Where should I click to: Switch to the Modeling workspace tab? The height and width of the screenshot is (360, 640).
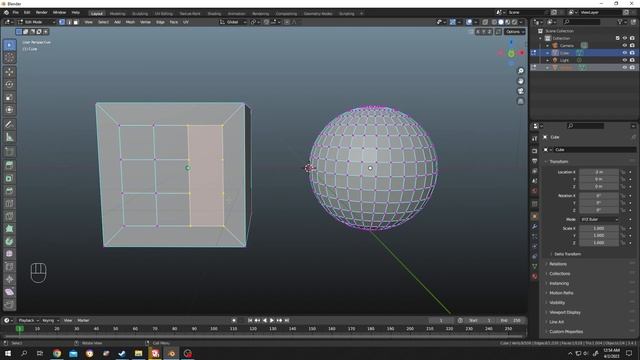pos(118,13)
